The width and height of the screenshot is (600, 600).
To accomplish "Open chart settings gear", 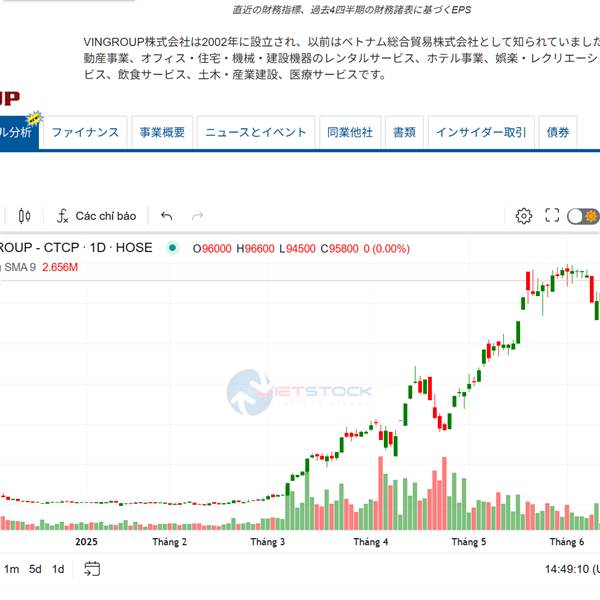I will [523, 216].
